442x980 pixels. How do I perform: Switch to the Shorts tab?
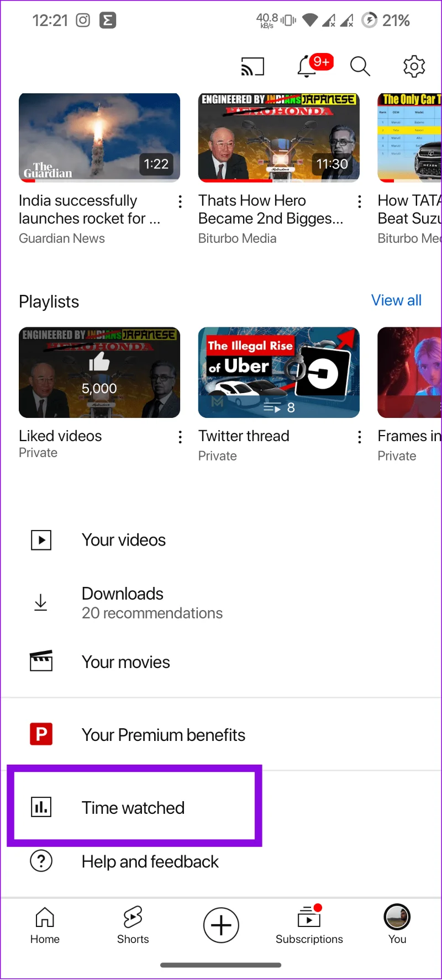click(133, 925)
